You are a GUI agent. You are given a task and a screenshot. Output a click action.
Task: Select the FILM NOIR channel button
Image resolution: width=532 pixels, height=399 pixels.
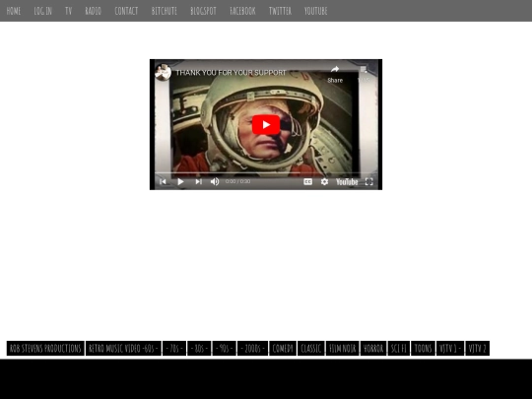click(x=342, y=348)
